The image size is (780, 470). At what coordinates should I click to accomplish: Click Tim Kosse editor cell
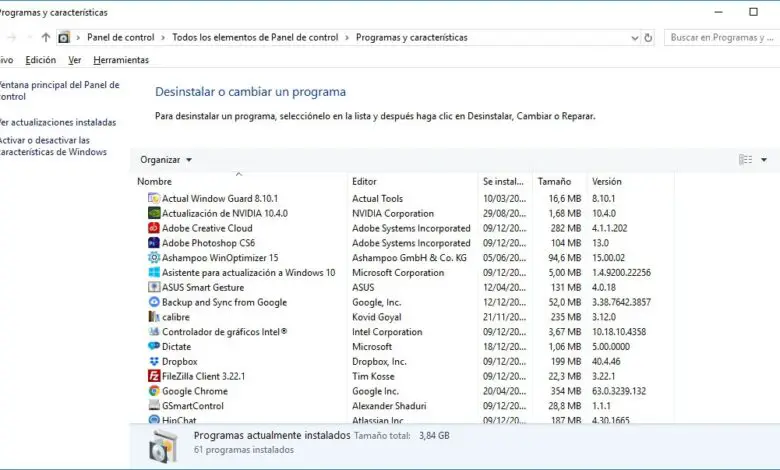pyautogui.click(x=373, y=376)
